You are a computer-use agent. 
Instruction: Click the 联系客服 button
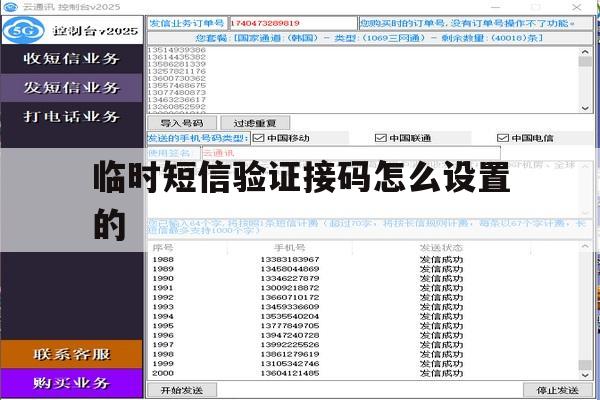72,354
